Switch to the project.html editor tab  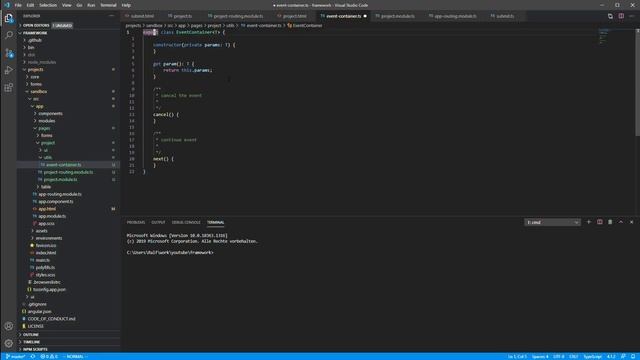tap(294, 16)
